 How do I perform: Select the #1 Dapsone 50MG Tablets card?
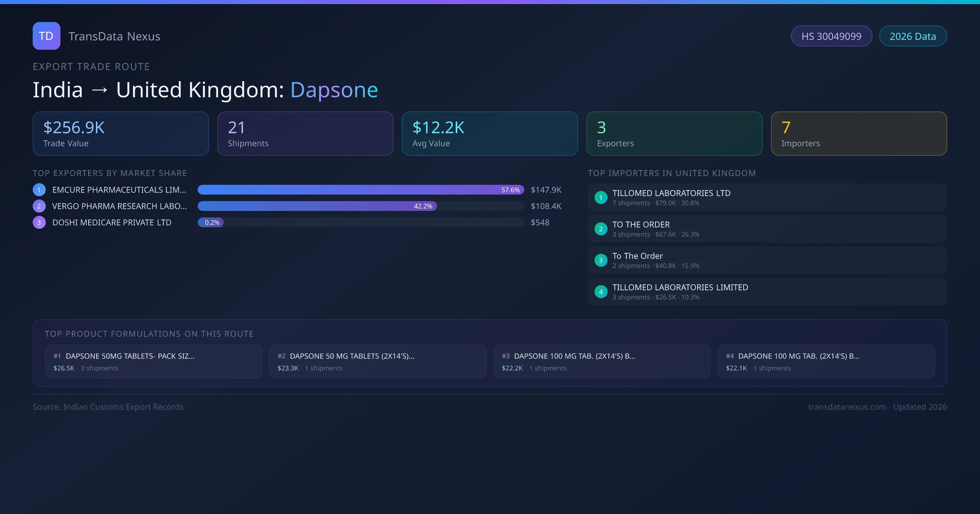(153, 361)
